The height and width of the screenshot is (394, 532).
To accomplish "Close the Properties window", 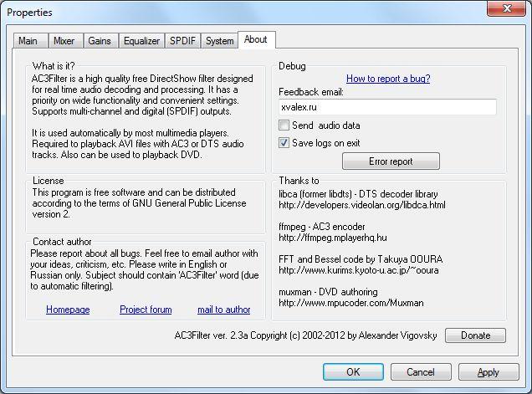I will (x=507, y=8).
